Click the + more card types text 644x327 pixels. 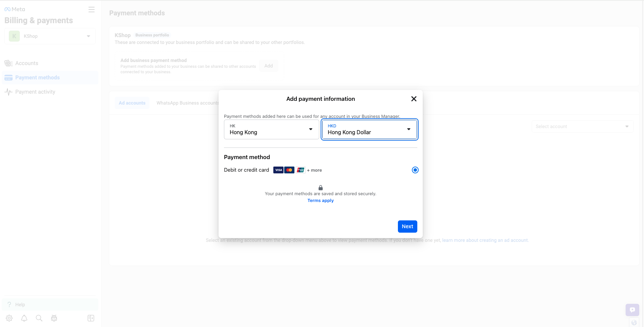tap(314, 170)
